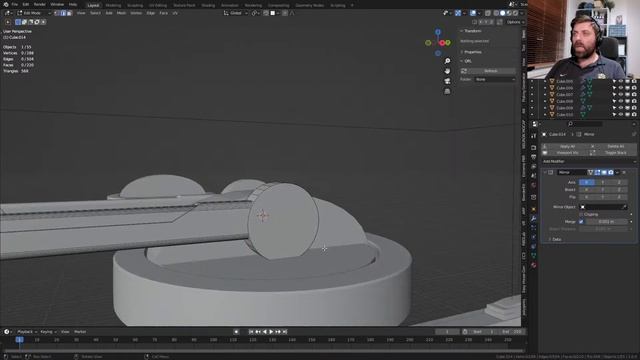Toggle snapping magnet icon

tap(266, 13)
